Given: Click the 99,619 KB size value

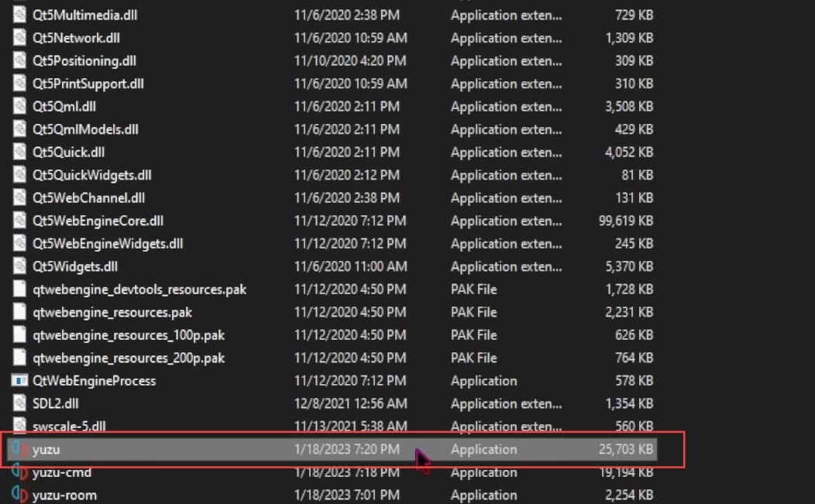Looking at the screenshot, I should [626, 221].
